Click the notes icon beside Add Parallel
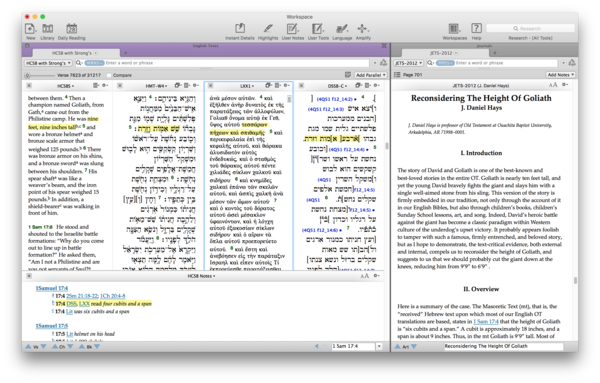 click(x=347, y=75)
